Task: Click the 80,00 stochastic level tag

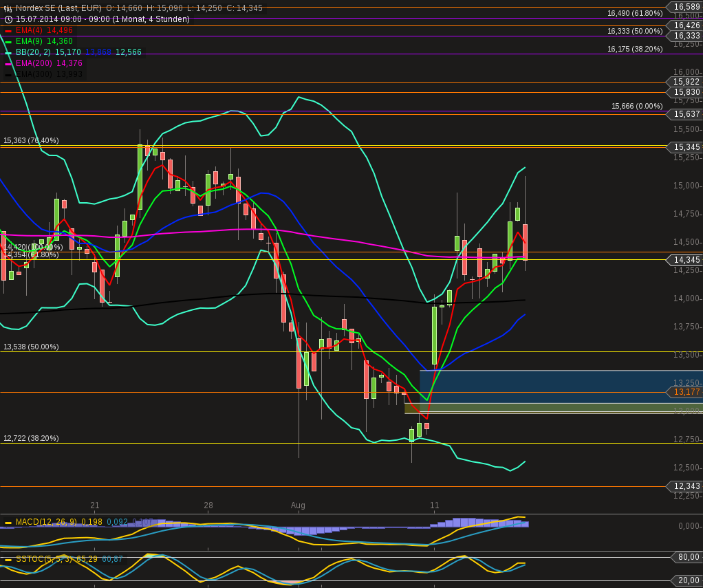Action: [x=687, y=557]
